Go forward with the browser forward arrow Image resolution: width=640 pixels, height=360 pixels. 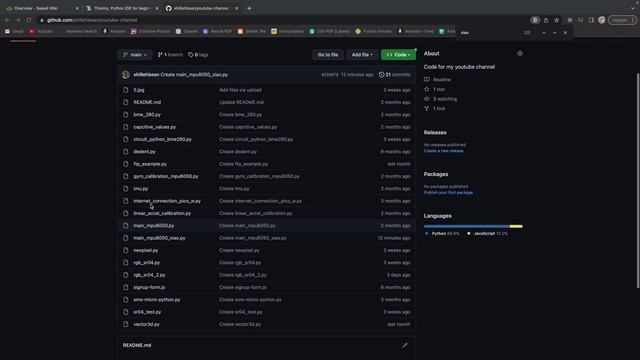click(18, 20)
